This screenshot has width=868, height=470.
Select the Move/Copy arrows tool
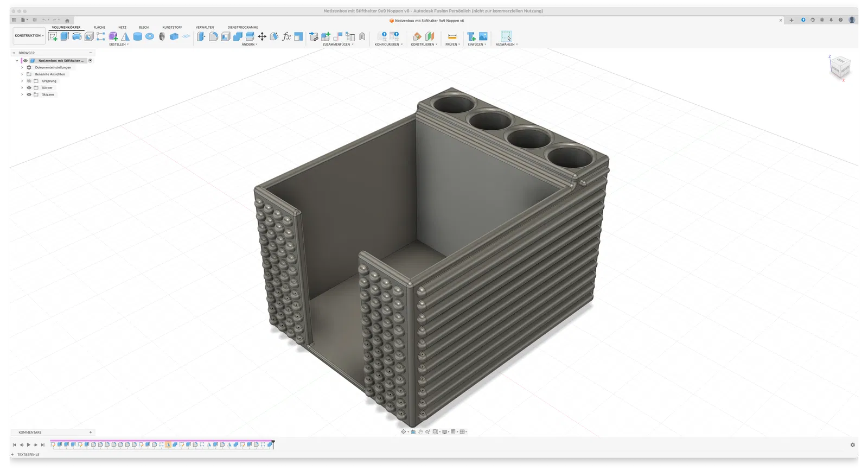pyautogui.click(x=262, y=36)
